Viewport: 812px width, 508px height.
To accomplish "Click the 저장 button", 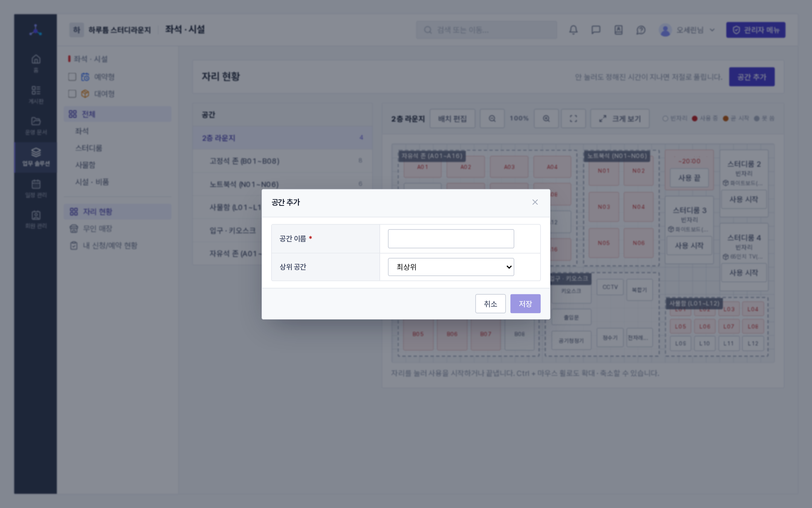I will point(525,304).
